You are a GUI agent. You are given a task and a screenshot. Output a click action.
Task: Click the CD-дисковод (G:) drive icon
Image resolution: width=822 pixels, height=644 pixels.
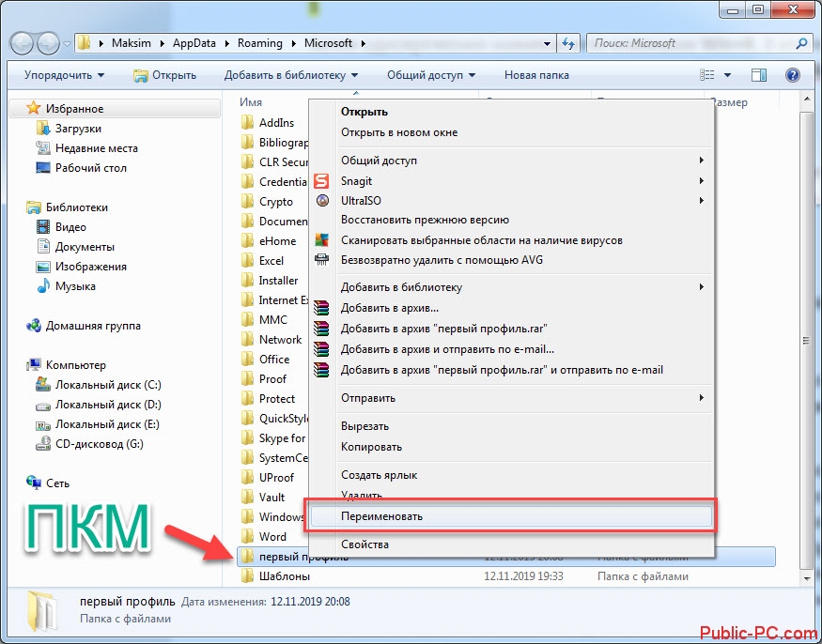(42, 444)
